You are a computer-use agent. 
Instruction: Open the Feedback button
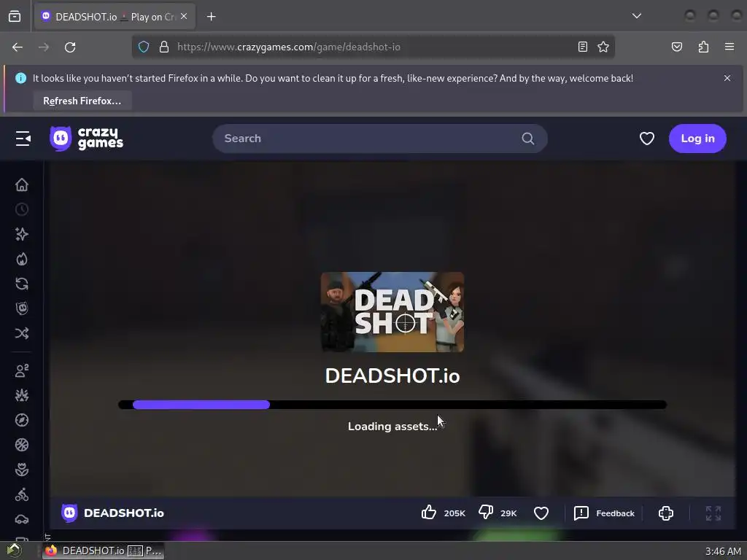(x=604, y=513)
